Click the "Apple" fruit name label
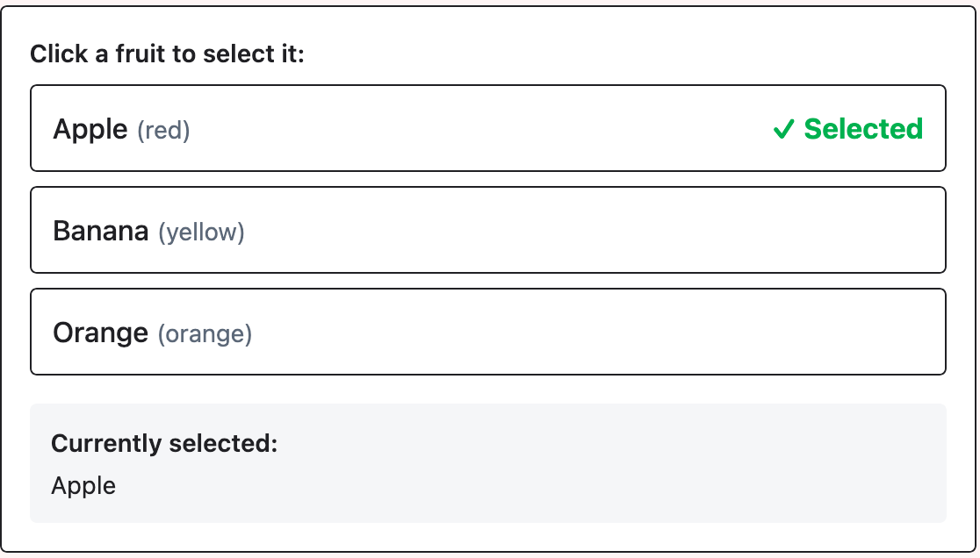The image size is (980, 558). (x=90, y=129)
